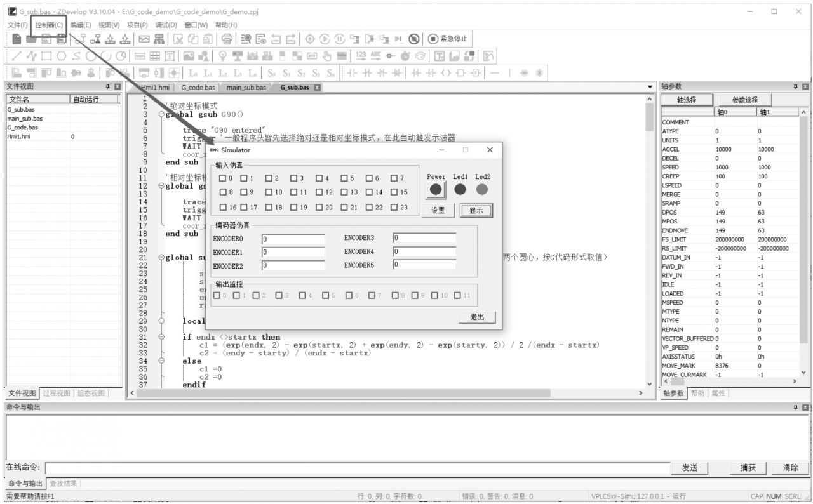Click the Power indicator button in Simulator
Screen dimensions: 813x504
[x=435, y=189]
